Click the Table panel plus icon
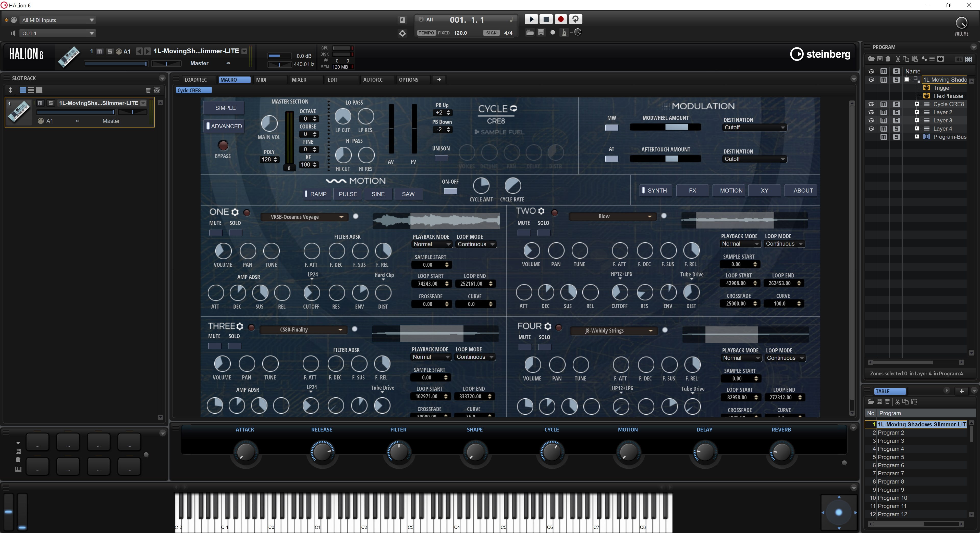The image size is (980, 533). pos(962,391)
